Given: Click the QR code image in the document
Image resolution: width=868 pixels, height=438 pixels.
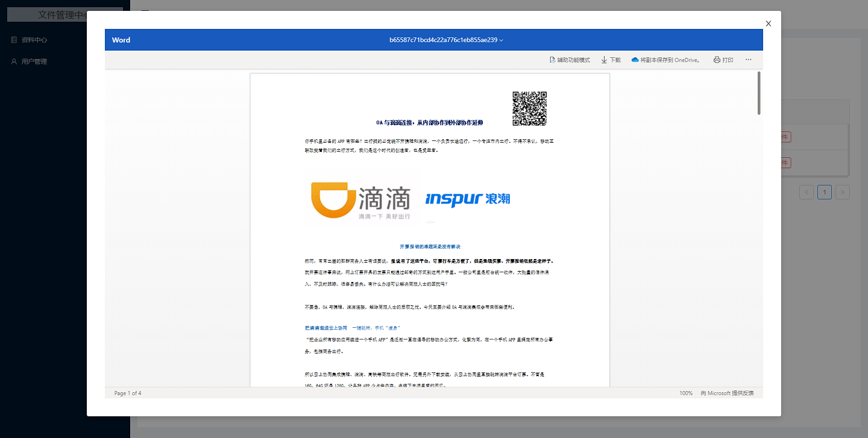Looking at the screenshot, I should 529,108.
